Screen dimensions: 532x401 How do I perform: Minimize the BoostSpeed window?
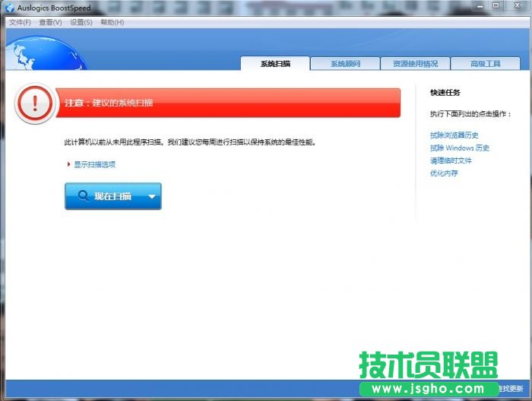point(477,6)
